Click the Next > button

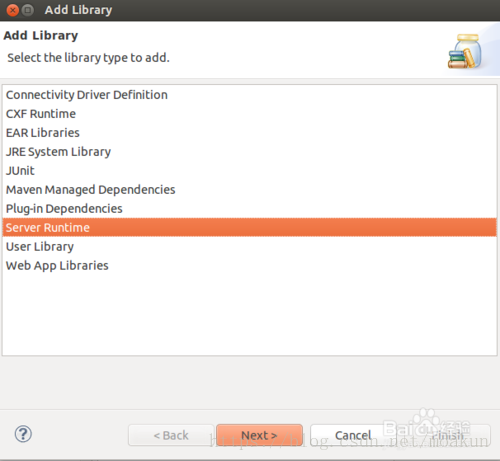point(259,435)
